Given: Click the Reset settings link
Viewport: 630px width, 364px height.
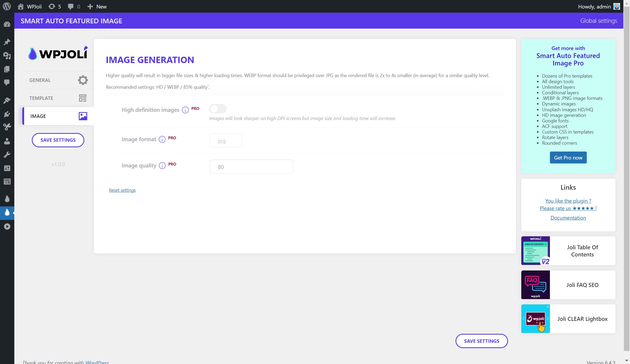Looking at the screenshot, I should coord(122,190).
